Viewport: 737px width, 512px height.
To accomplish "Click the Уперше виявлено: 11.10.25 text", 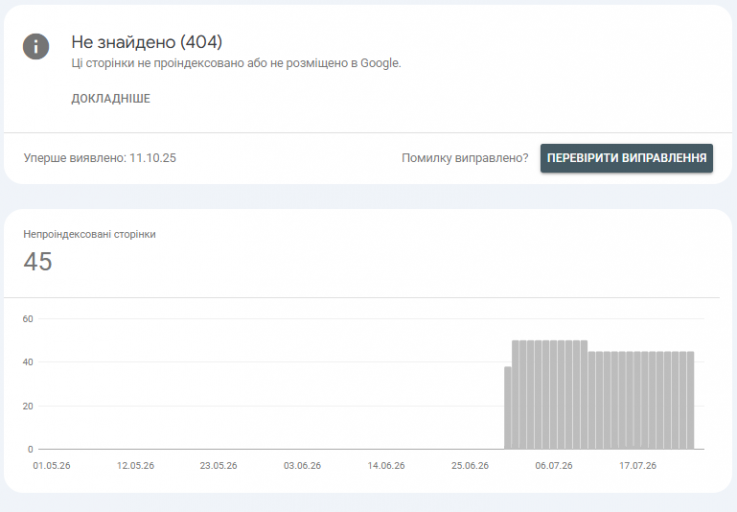I will (100, 158).
